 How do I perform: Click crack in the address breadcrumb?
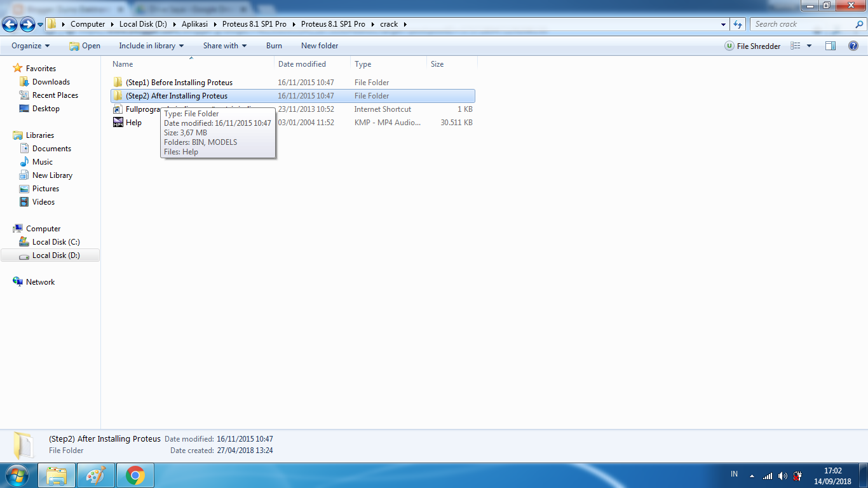[389, 24]
